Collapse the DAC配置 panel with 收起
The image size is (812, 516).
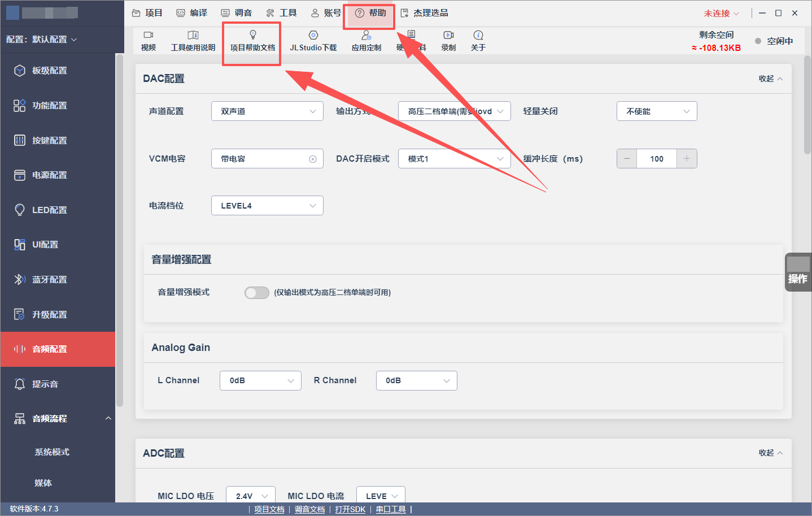pos(771,79)
